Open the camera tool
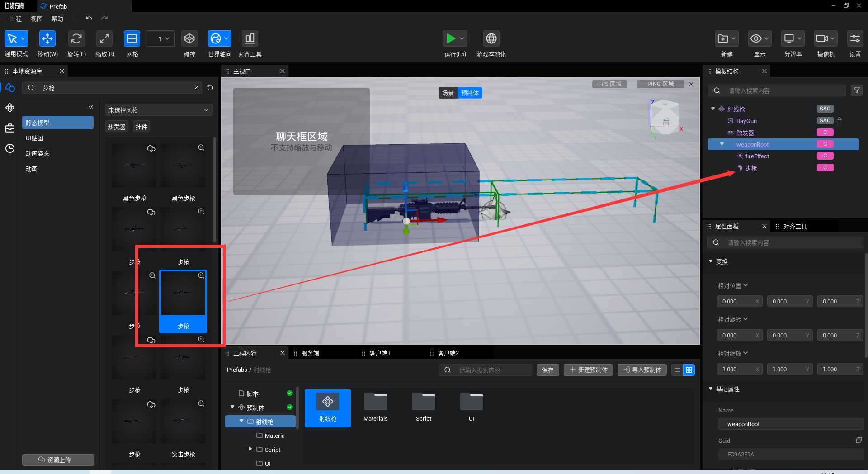The image size is (868, 474). 826,39
